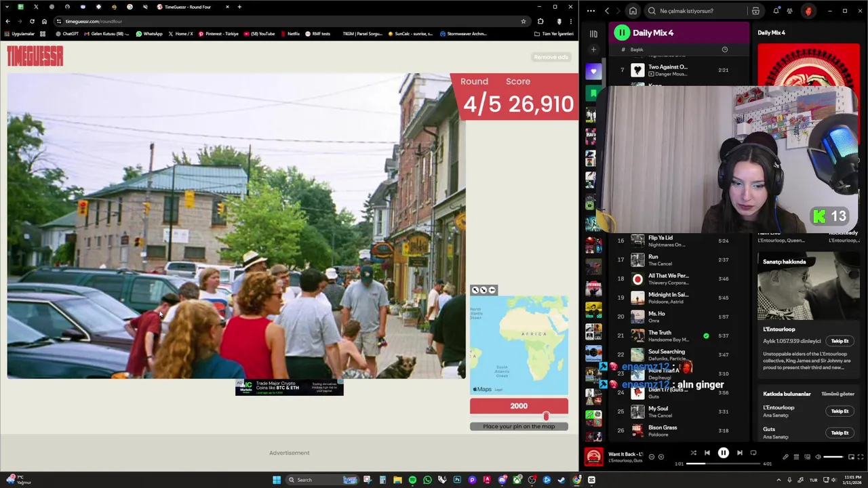This screenshot has height=488, width=868.
Task: Hide the current song with the minus icon
Action: coord(652,457)
